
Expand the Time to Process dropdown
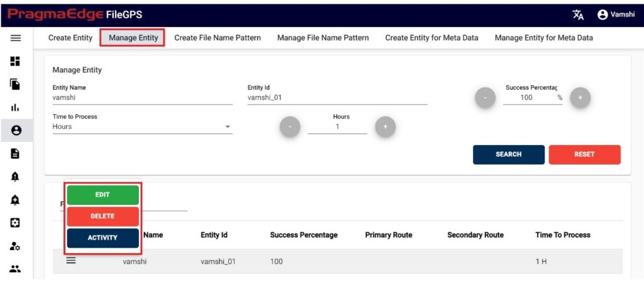(x=143, y=126)
